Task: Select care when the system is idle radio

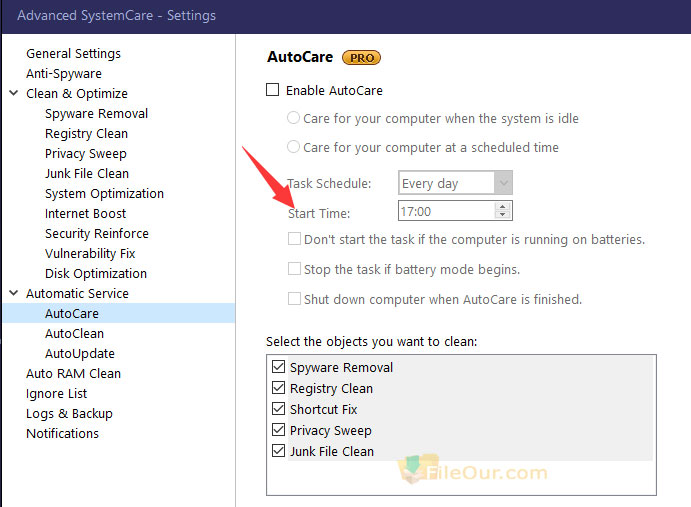Action: pos(293,118)
